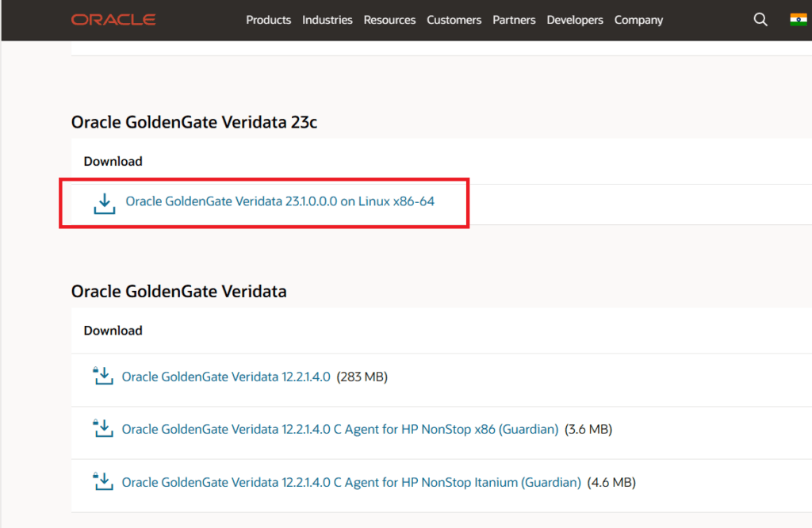This screenshot has width=812, height=528.
Task: Open the Oracle GoldenGate Veridata 12.2.1.4.0 link
Action: 226,377
